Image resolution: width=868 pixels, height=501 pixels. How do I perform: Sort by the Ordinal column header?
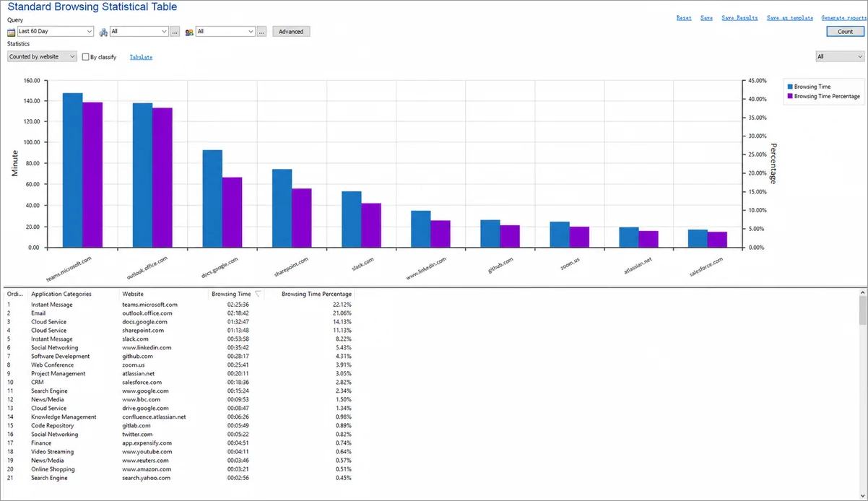point(16,294)
